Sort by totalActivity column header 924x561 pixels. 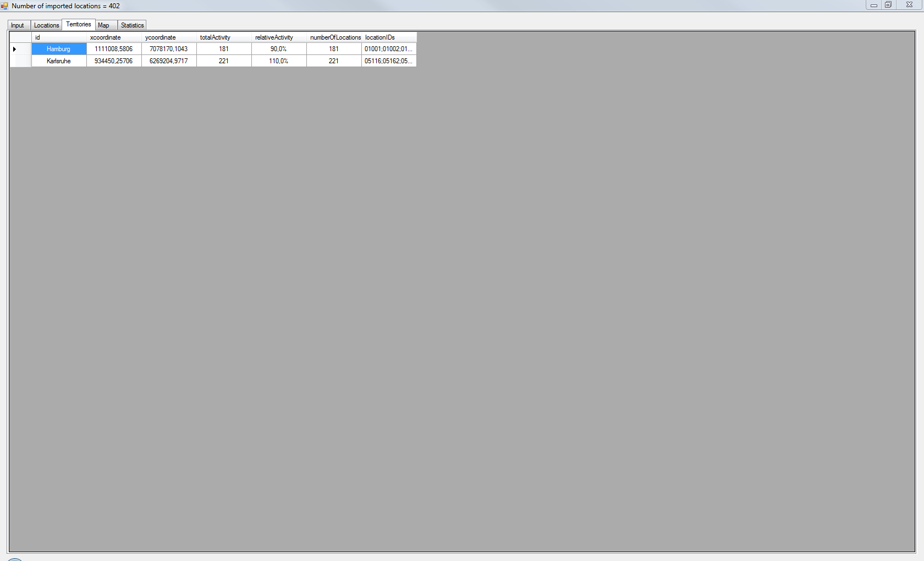pos(224,37)
